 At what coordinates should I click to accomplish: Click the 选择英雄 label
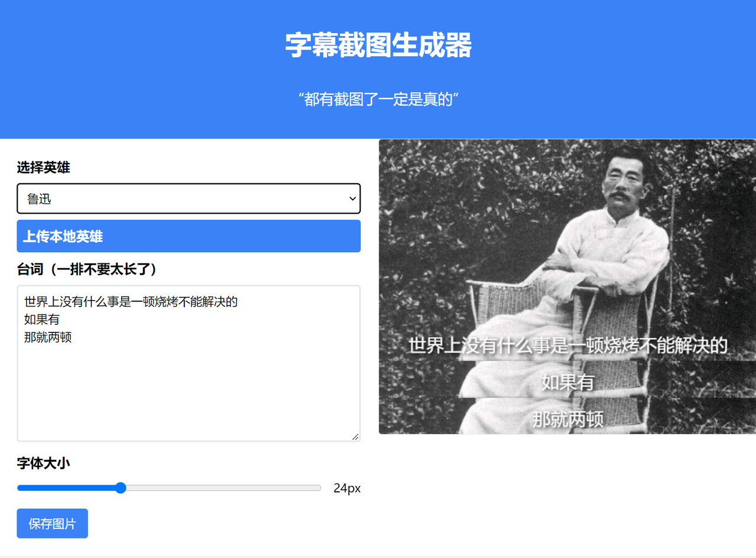pos(43,168)
